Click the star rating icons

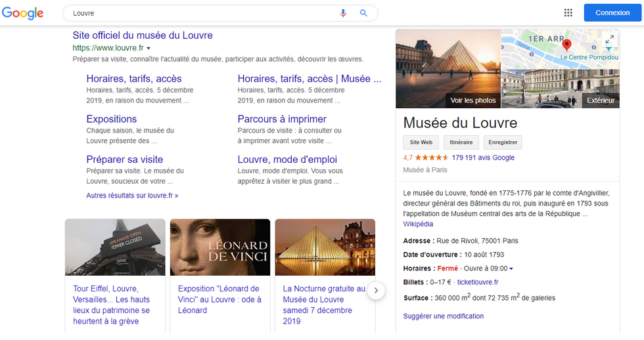432,158
